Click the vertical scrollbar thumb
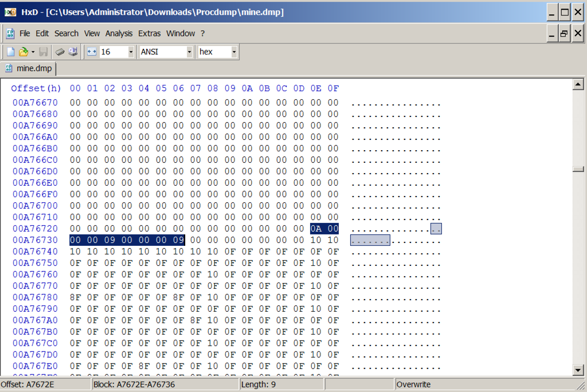This screenshot has width=587, height=392. (578, 169)
